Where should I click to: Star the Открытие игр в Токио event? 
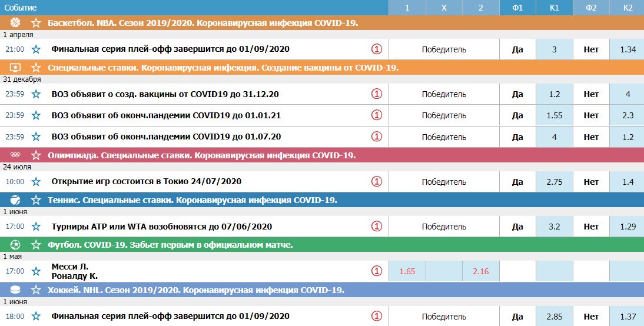point(36,181)
